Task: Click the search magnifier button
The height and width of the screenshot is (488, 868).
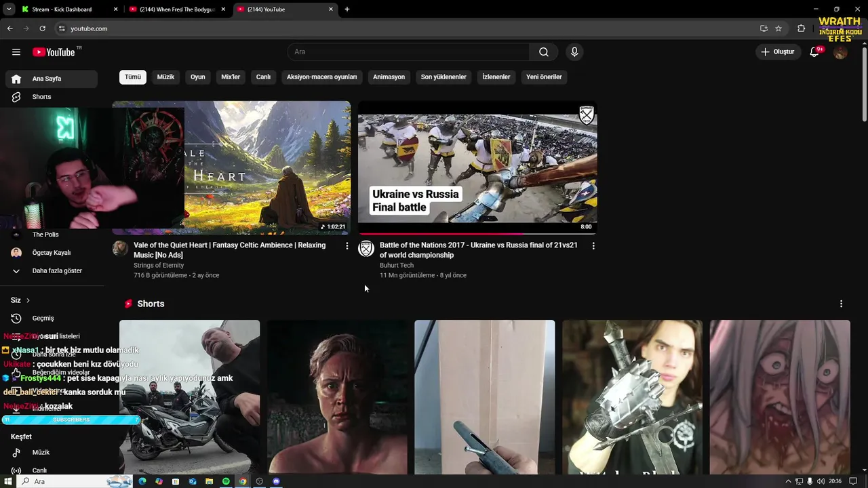Action: [x=544, y=52]
